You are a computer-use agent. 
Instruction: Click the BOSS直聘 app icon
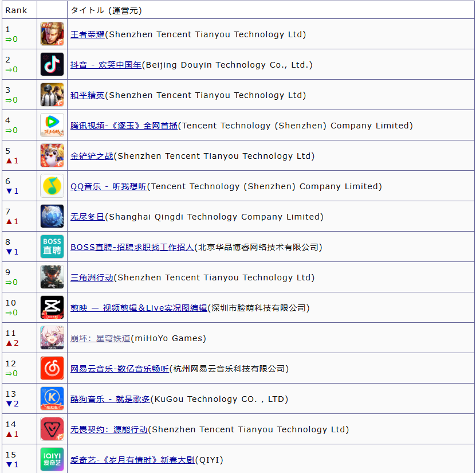(x=52, y=247)
